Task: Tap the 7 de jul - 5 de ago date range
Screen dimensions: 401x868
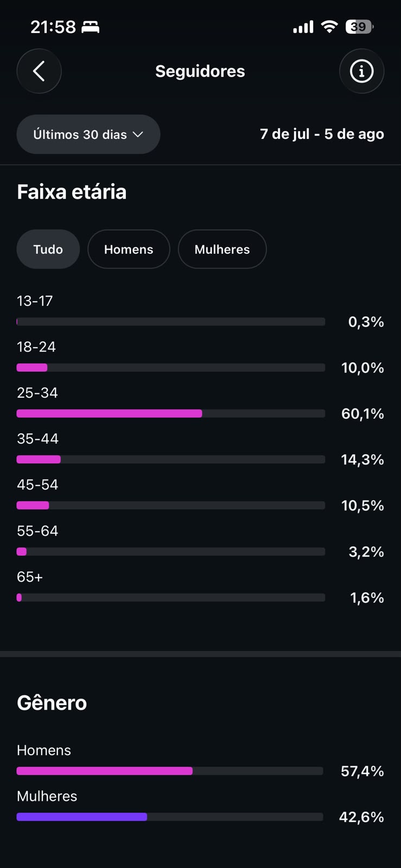Action: click(x=322, y=134)
